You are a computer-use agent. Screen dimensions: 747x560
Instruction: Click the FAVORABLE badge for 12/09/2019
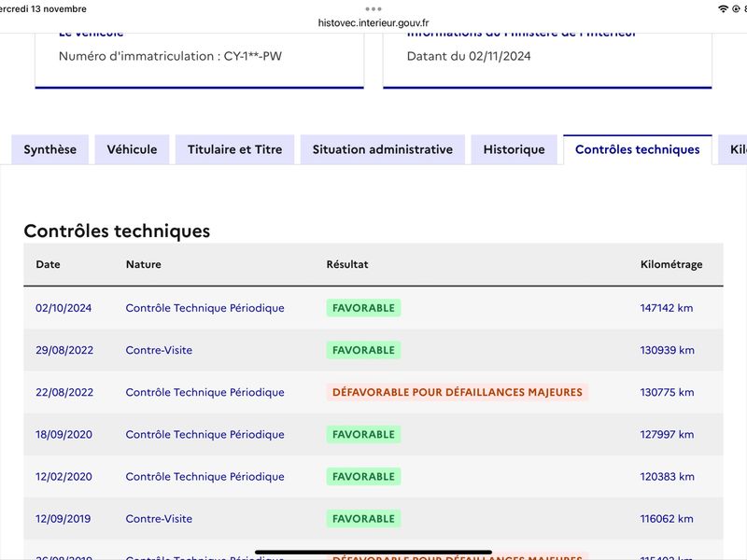[x=363, y=519]
